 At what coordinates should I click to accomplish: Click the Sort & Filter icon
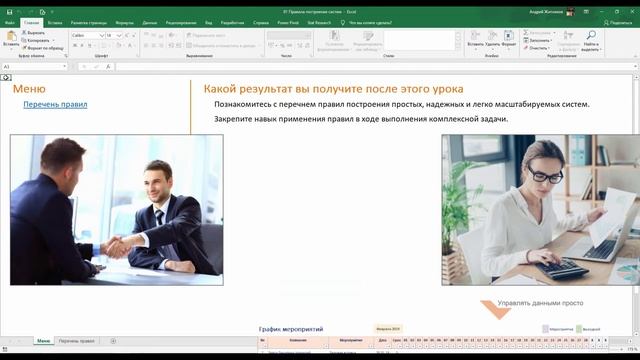pos(568,35)
